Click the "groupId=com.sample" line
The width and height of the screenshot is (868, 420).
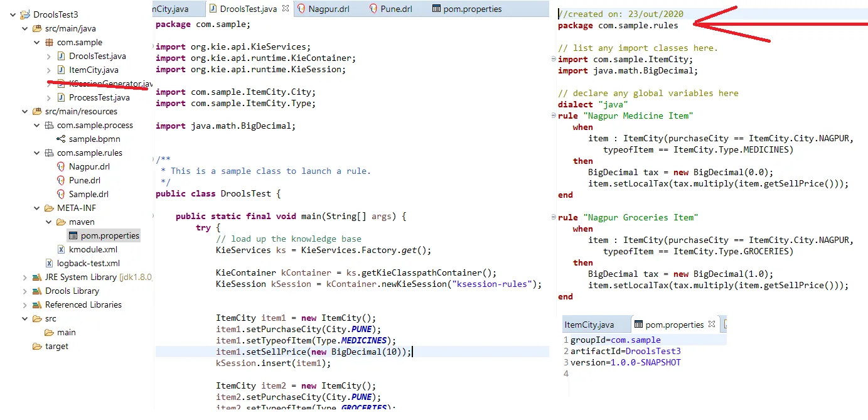[x=615, y=340]
